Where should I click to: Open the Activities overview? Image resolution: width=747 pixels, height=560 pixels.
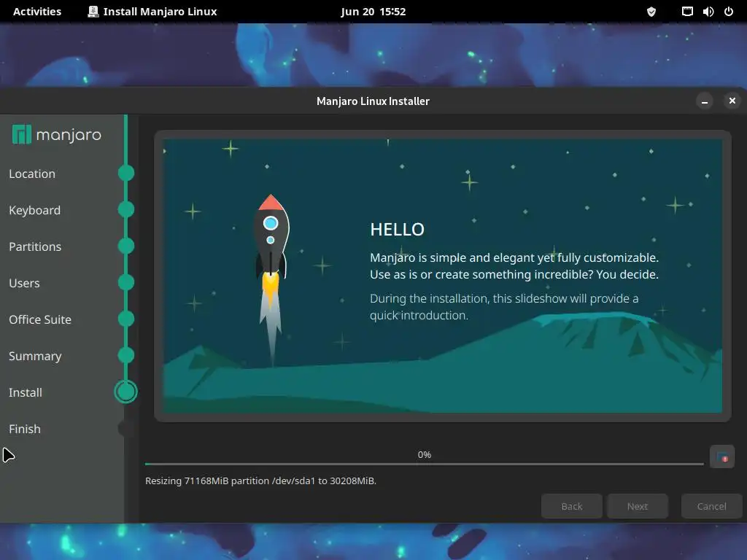click(x=37, y=12)
